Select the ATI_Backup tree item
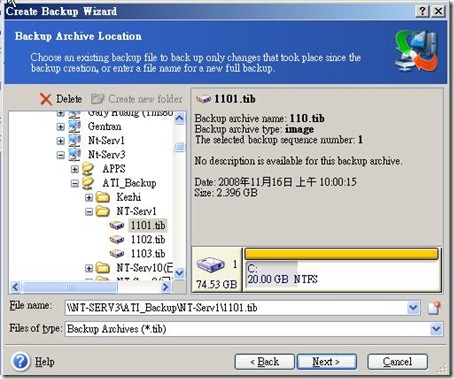This screenshot has width=454, height=379. click(129, 183)
